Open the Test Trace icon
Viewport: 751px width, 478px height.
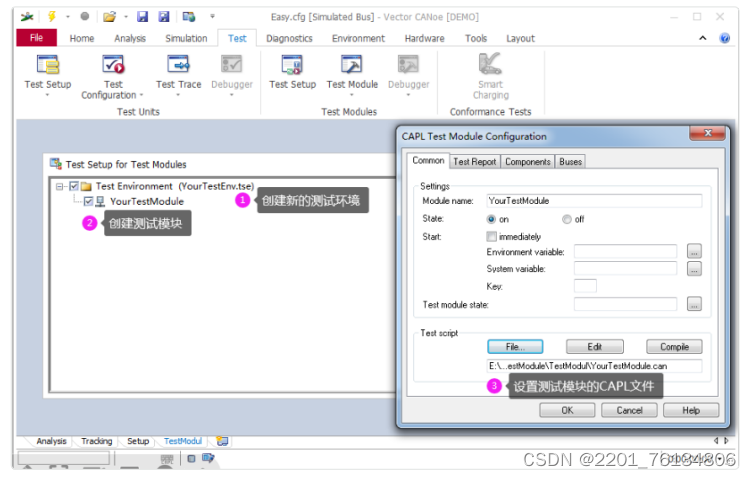178,64
